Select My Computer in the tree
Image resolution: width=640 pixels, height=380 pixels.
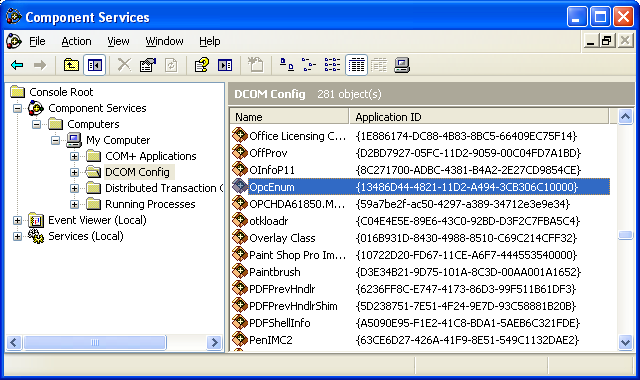[x=118, y=140]
